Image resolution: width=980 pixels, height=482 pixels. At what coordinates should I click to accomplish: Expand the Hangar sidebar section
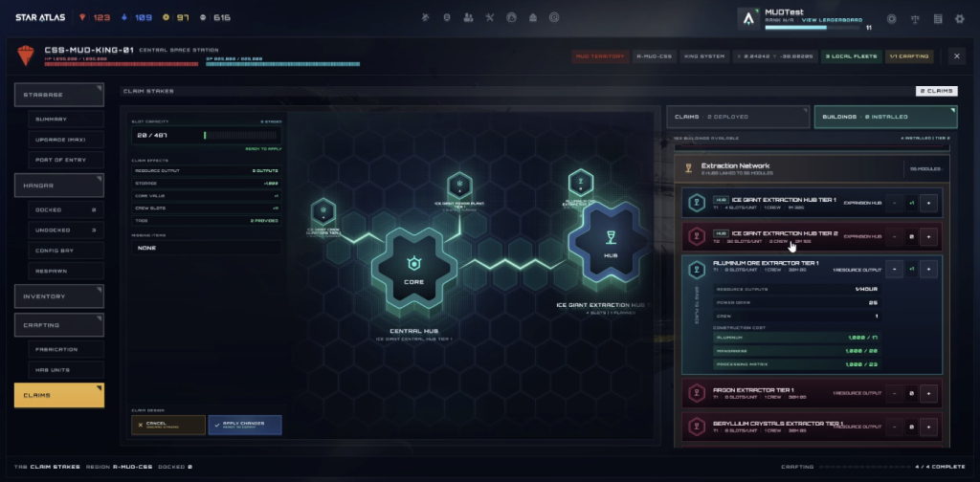coord(58,186)
